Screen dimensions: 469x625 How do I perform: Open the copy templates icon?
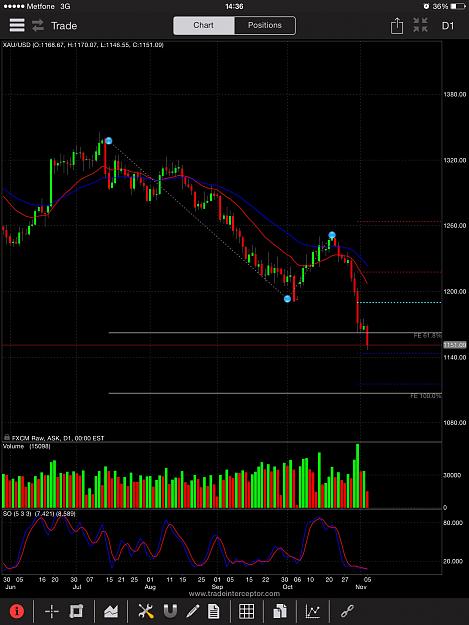[281, 611]
